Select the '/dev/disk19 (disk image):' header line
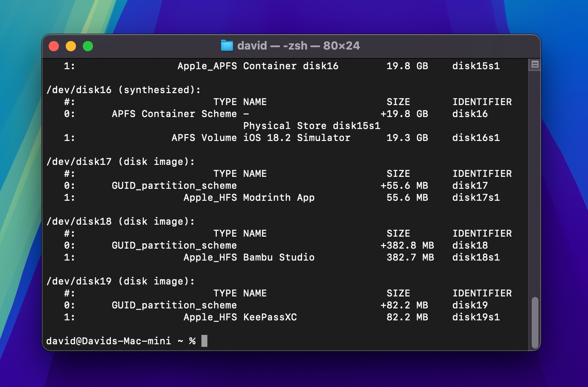This screenshot has width=588, height=387. click(120, 281)
